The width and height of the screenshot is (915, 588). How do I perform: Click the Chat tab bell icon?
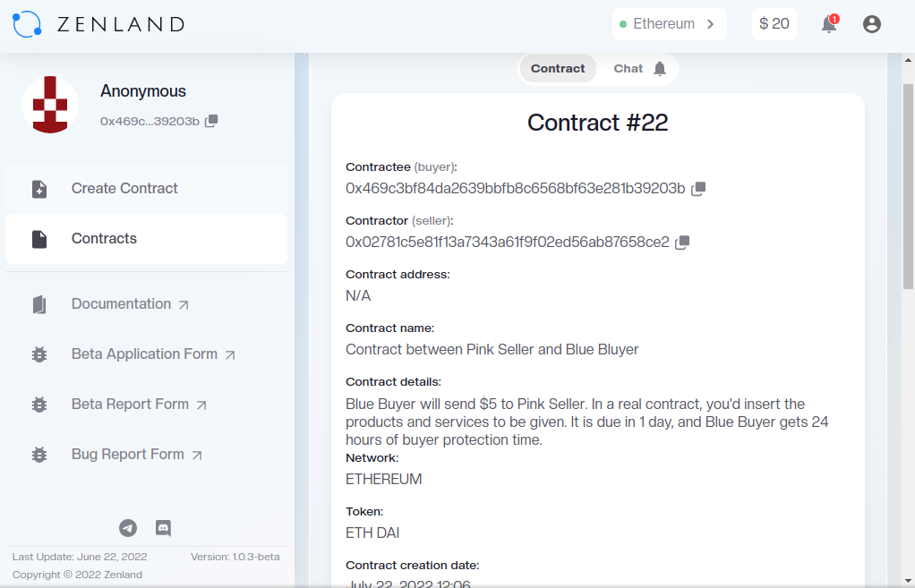pyautogui.click(x=660, y=69)
